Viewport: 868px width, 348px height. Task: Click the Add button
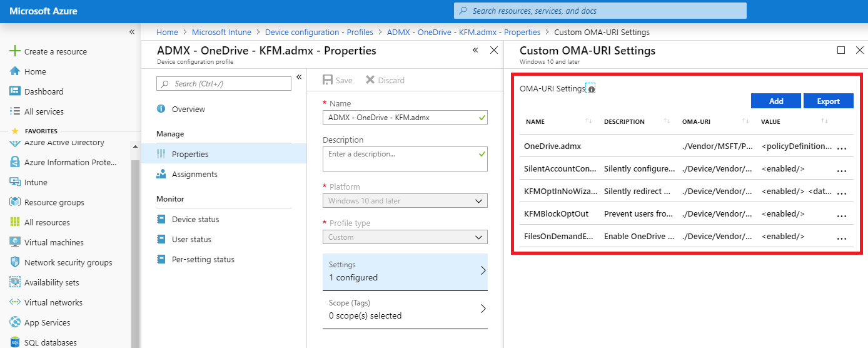(x=776, y=101)
